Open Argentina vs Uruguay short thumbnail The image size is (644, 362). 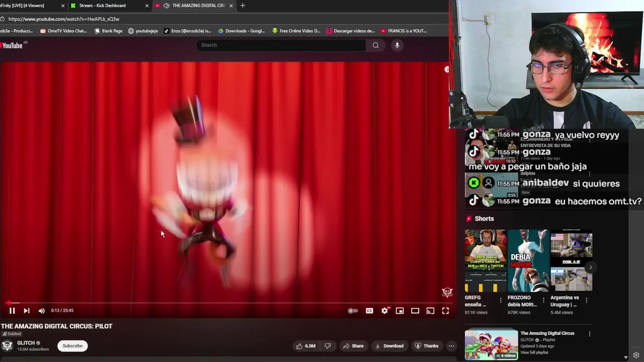tap(571, 261)
